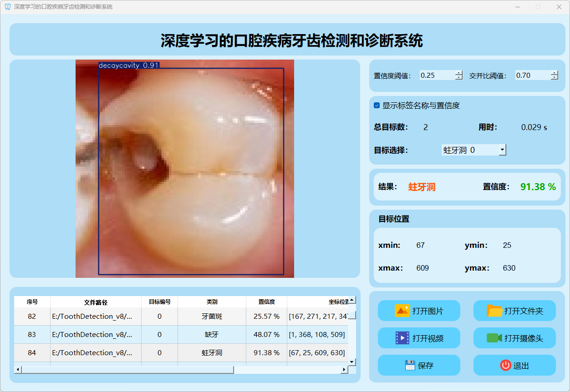Screen dimensions: 570x392
Task: Click the detected tooth image preview
Action: point(185,169)
